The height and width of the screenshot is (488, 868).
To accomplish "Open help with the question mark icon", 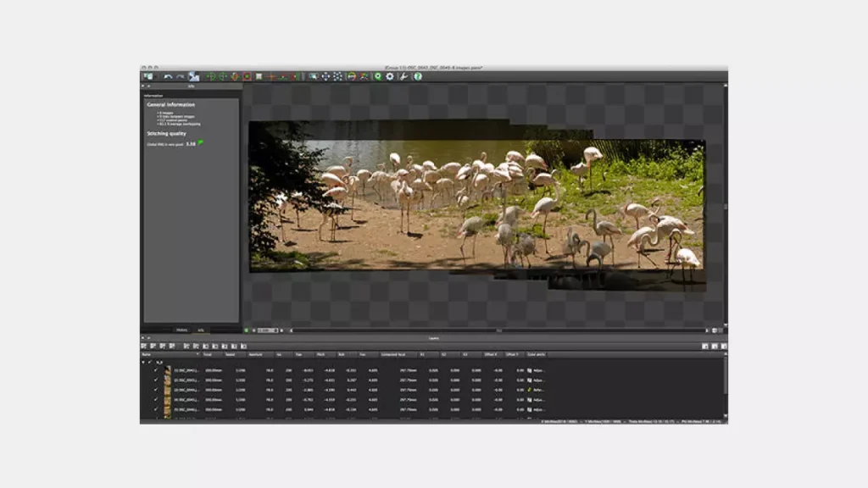I will pyautogui.click(x=418, y=76).
